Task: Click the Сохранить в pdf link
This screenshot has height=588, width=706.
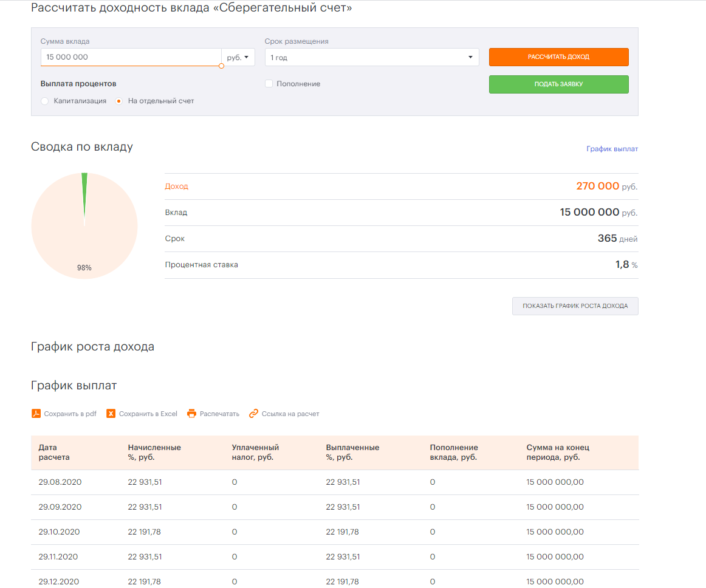Action: pyautogui.click(x=70, y=414)
